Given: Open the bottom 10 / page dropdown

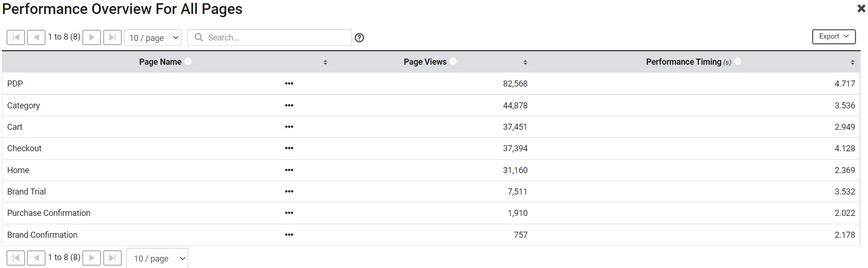Looking at the screenshot, I should (x=158, y=258).
